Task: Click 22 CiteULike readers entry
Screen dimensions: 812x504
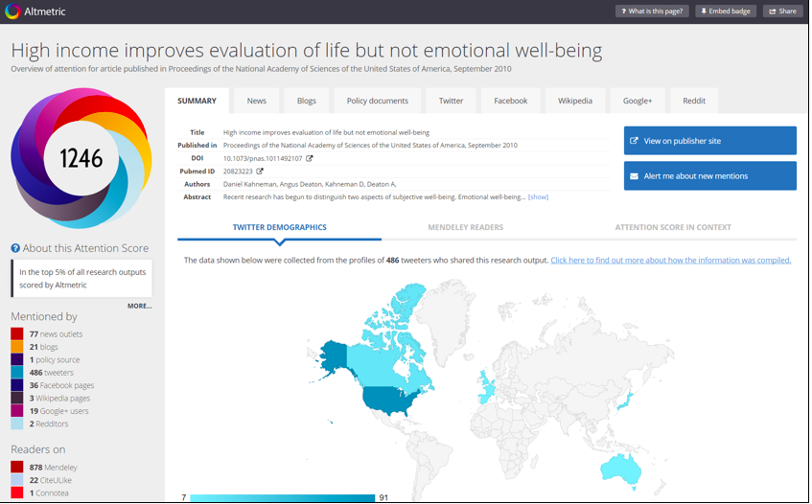Action: (50, 480)
